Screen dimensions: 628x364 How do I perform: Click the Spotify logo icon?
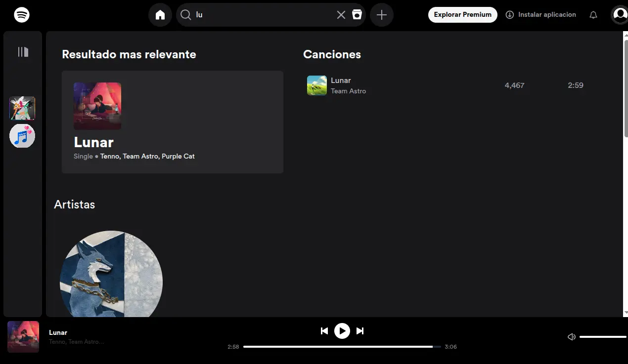click(22, 15)
